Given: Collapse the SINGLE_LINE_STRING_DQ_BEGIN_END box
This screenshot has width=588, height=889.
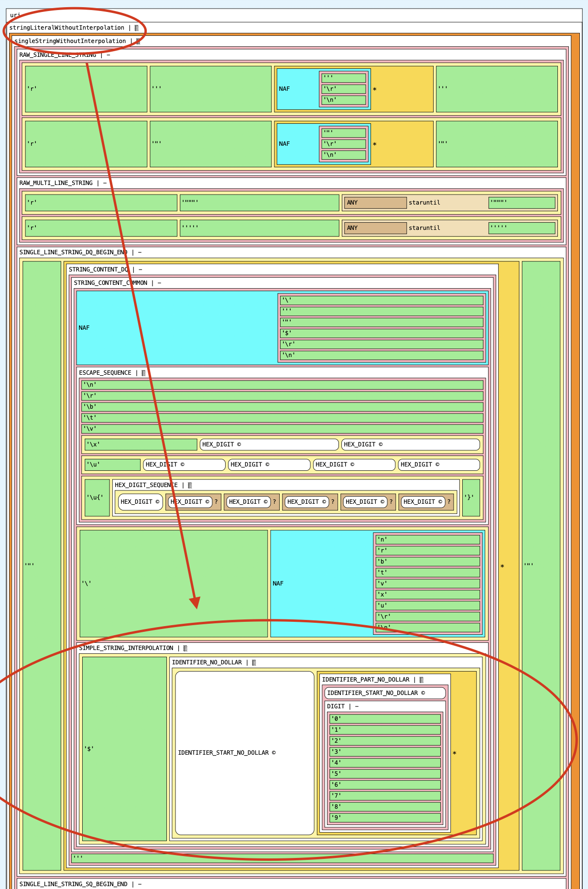Looking at the screenshot, I should click(140, 252).
